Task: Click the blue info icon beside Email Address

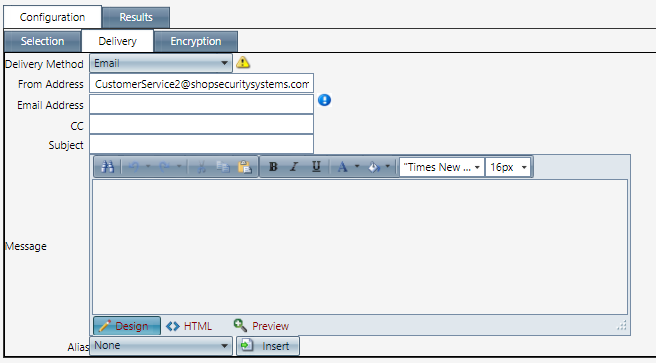Action: pos(324,100)
